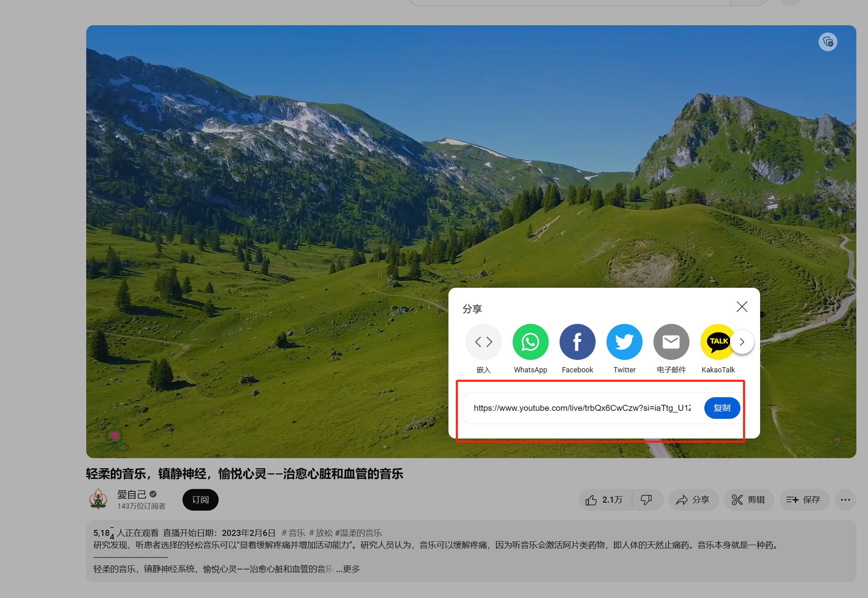The height and width of the screenshot is (598, 868).
Task: Click the 订阅 subscribe button
Action: (x=201, y=500)
